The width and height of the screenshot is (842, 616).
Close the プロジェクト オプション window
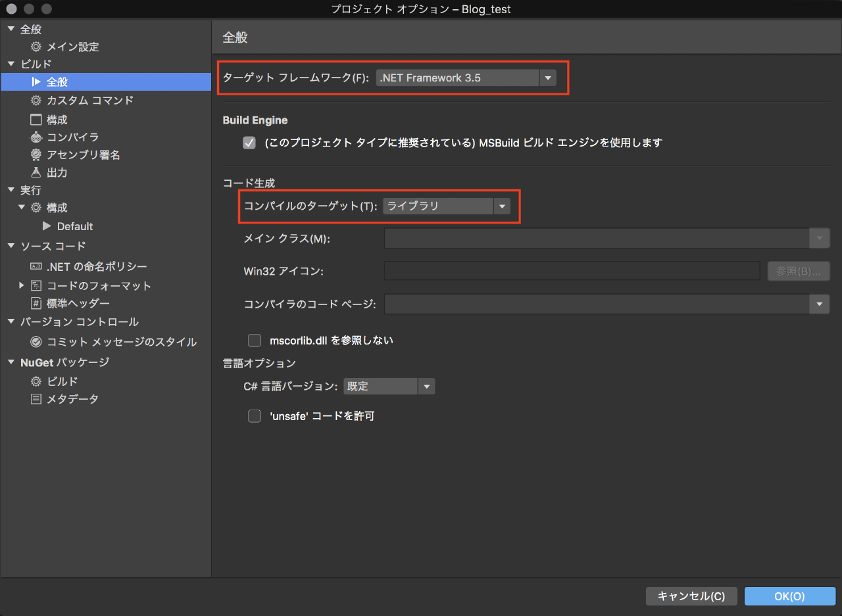11,9
